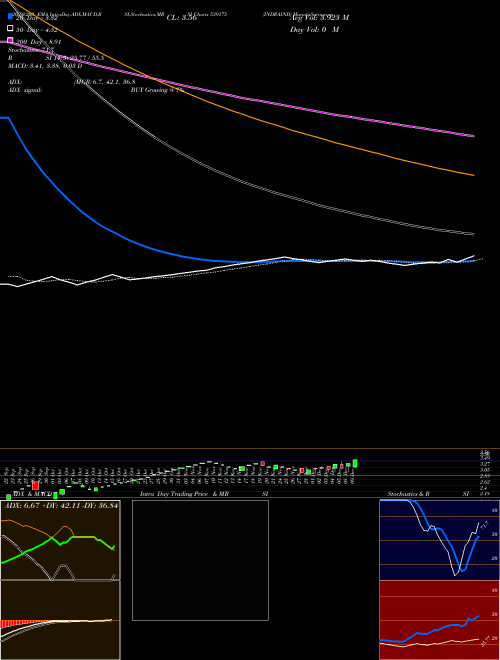
Task: Click the 'ADX & MACD' panel label
Action: coord(32,493)
